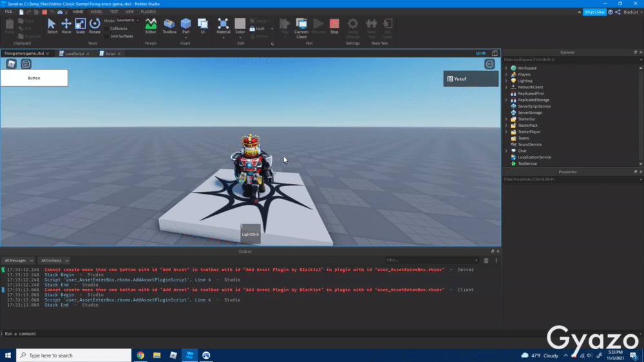Open the Terrain Editor

point(151,26)
